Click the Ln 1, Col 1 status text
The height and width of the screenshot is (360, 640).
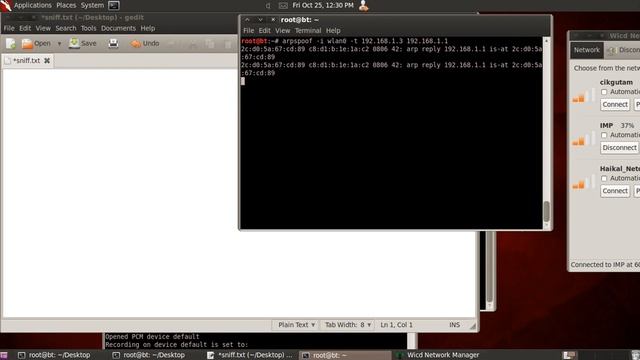(x=396, y=325)
